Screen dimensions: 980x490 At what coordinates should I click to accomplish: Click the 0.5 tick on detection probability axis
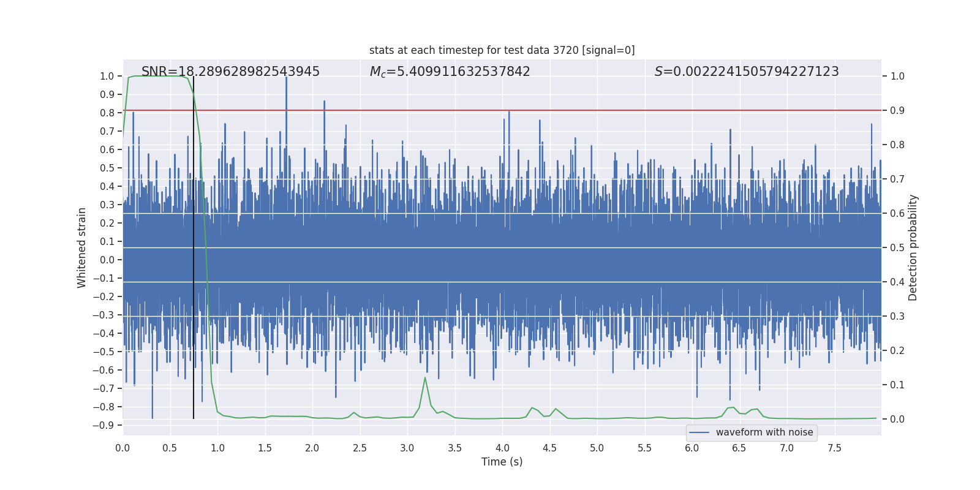click(x=897, y=248)
